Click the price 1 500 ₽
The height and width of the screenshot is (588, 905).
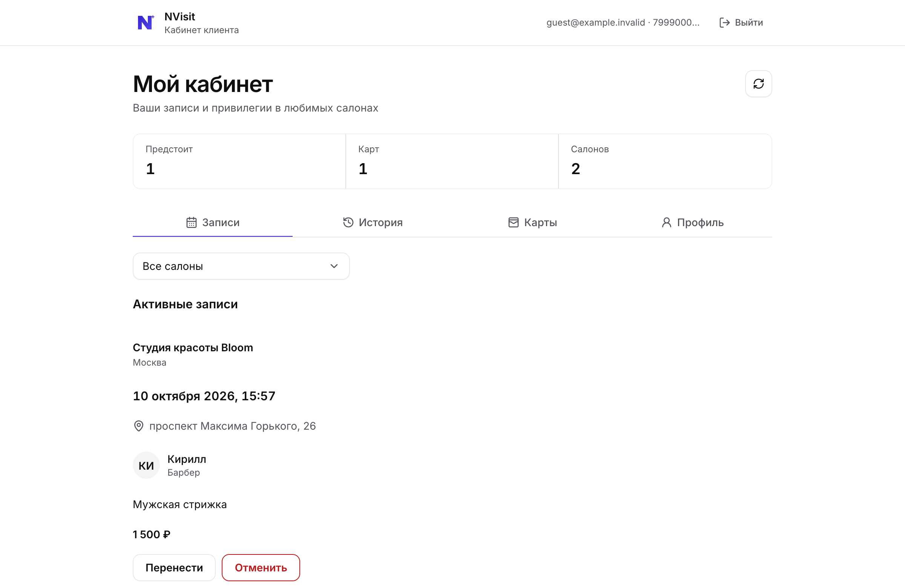(151, 534)
